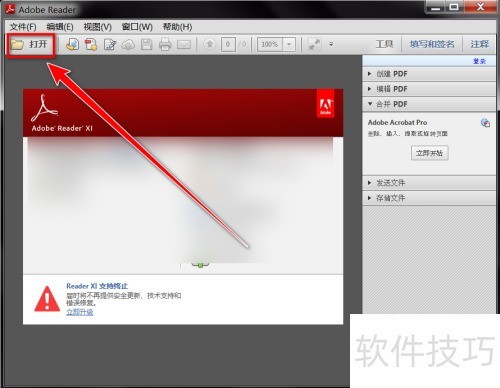This screenshot has height=388, width=500.
Task: Click the 登录 sign-in link
Action: (479, 61)
